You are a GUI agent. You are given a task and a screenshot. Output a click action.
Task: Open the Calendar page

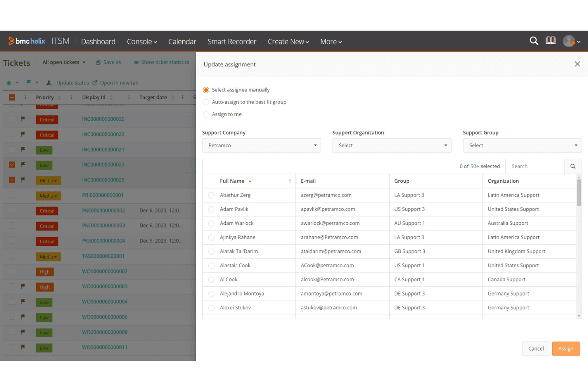(182, 42)
